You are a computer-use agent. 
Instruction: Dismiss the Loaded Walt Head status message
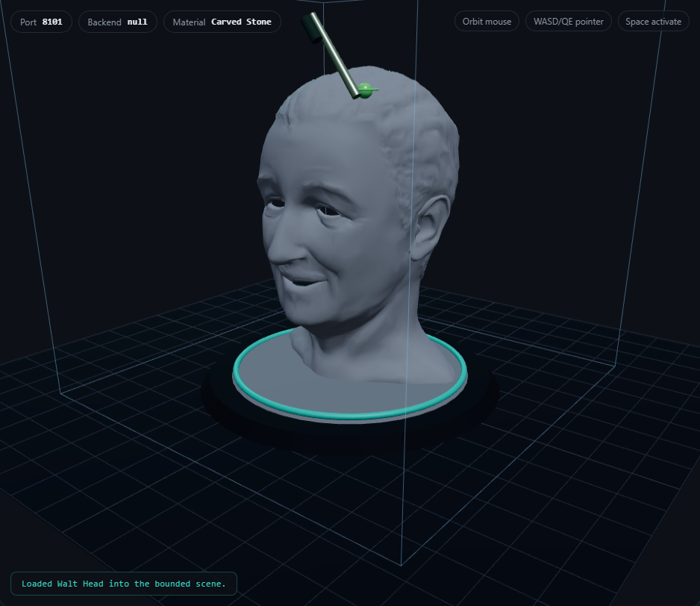point(123,584)
